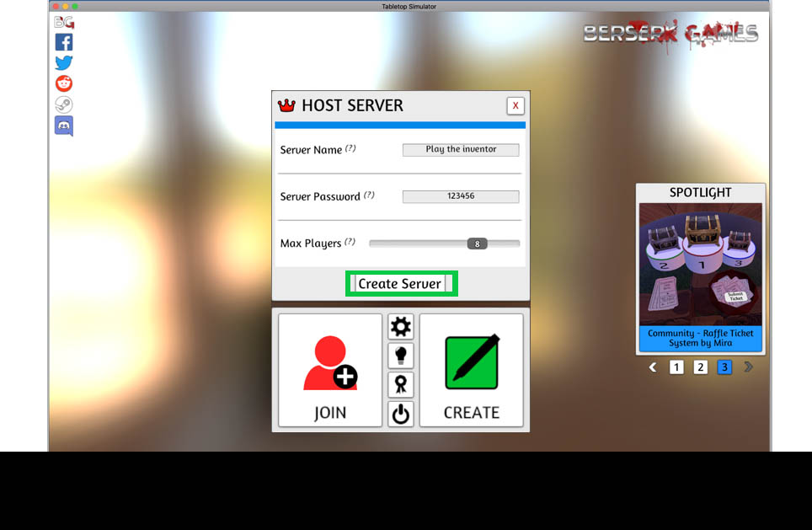Open the Spotlight Raffle Ticket thumbnail
Image resolution: width=812 pixels, height=530 pixels.
point(701,265)
